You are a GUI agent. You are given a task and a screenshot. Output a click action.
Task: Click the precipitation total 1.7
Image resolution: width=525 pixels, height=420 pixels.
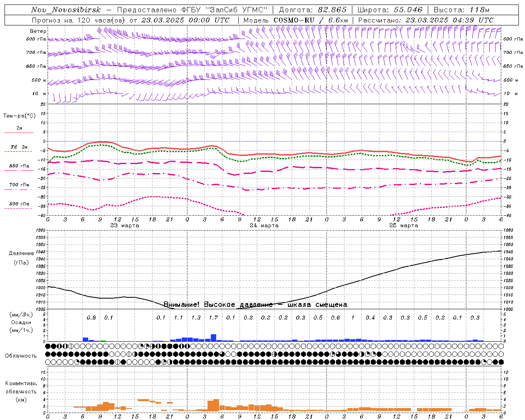point(213,318)
